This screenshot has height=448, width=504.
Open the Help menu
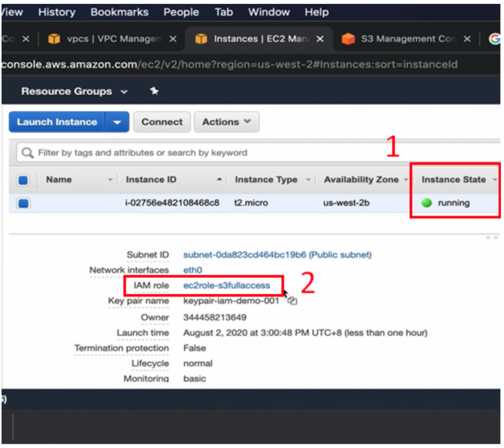(316, 12)
